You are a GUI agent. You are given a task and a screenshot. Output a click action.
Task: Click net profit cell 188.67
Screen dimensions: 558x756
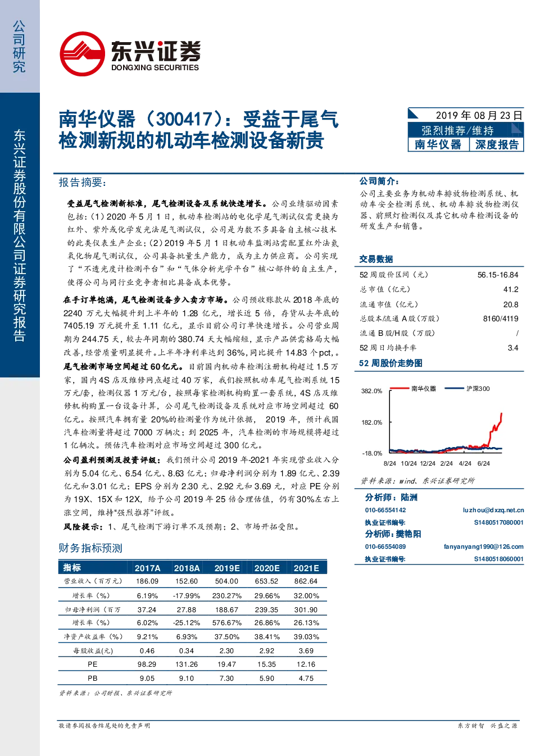226,609
